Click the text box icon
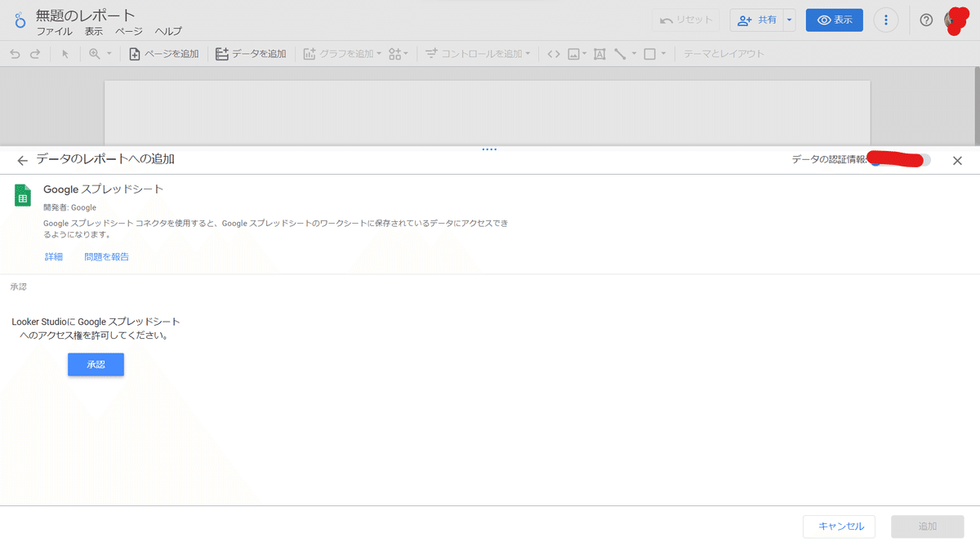980x551 pixels. coord(599,54)
